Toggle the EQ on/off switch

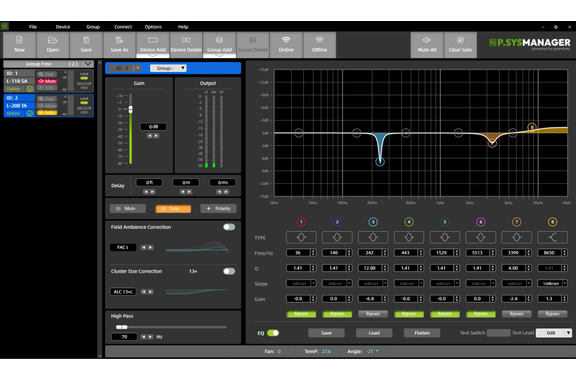(273, 333)
